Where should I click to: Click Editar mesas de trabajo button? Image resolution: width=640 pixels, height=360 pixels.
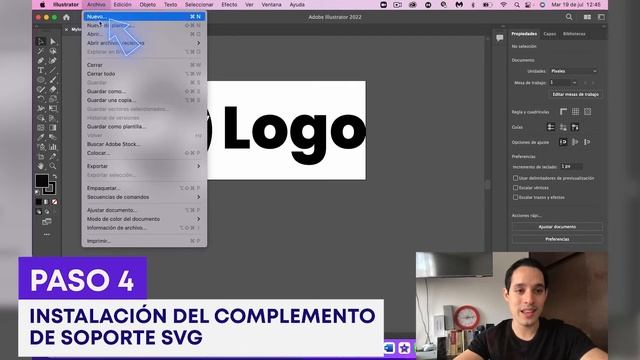point(576,94)
